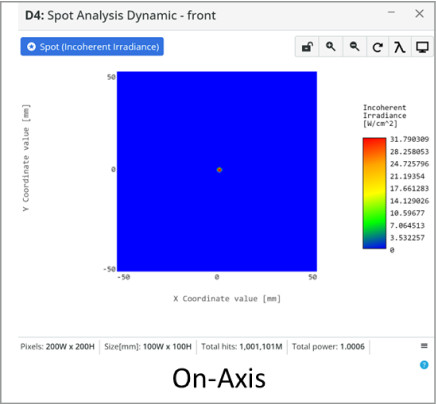This screenshot has width=436, height=404.
Task: Click the monitor display icon
Action: [x=422, y=47]
